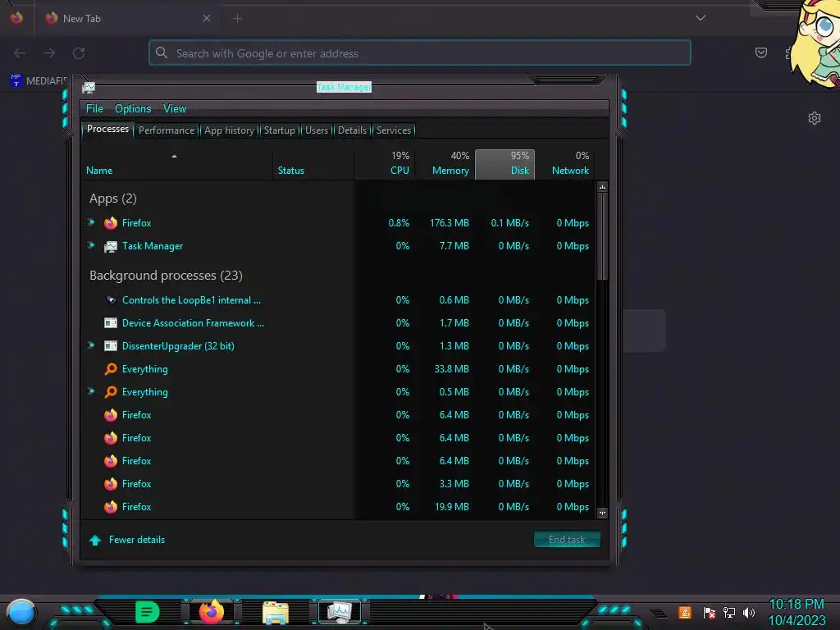Image resolution: width=840 pixels, height=630 pixels.
Task: Expand the Firefox app entry
Action: click(91, 222)
